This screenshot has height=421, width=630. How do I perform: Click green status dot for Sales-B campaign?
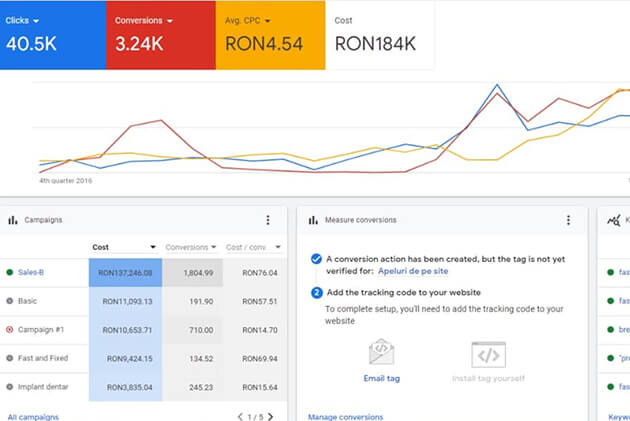pyautogui.click(x=9, y=271)
